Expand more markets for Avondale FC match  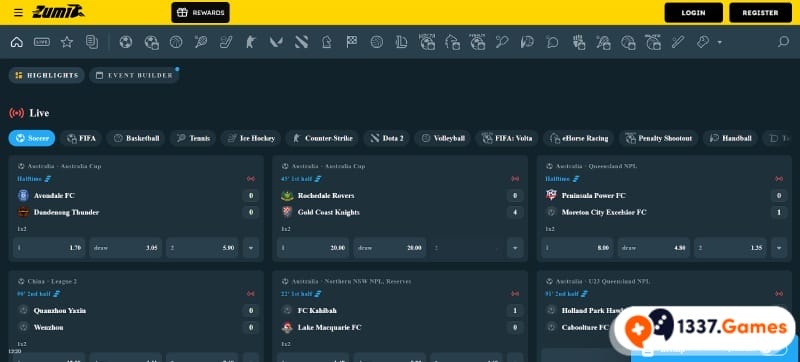coord(251,248)
